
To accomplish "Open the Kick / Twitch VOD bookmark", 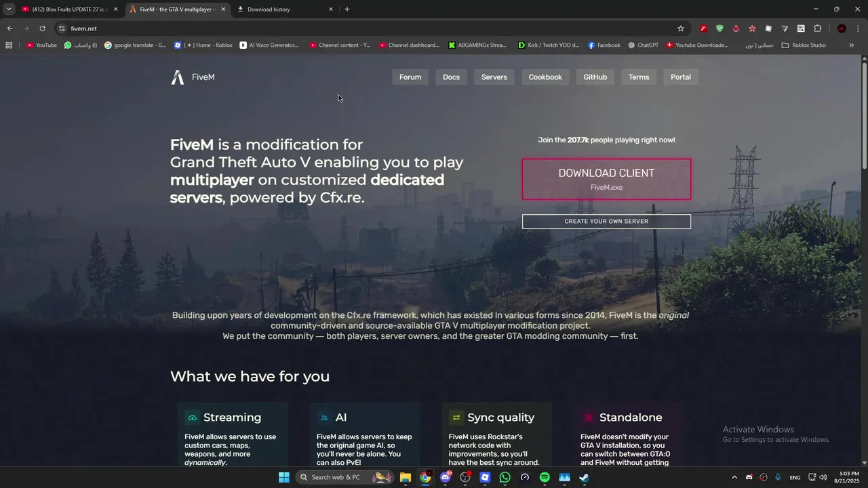I will tap(548, 45).
